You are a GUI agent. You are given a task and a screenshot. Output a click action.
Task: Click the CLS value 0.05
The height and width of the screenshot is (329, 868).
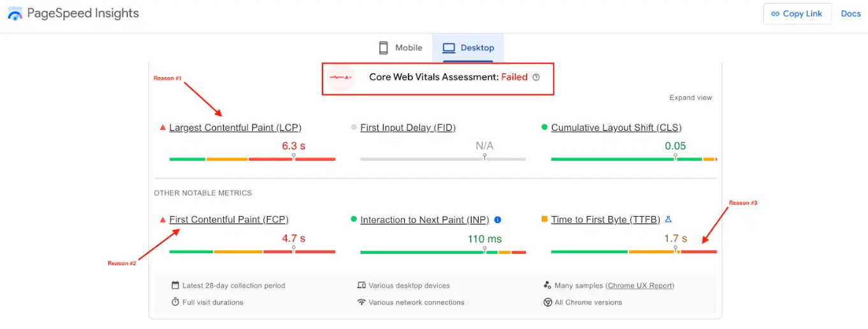(676, 146)
